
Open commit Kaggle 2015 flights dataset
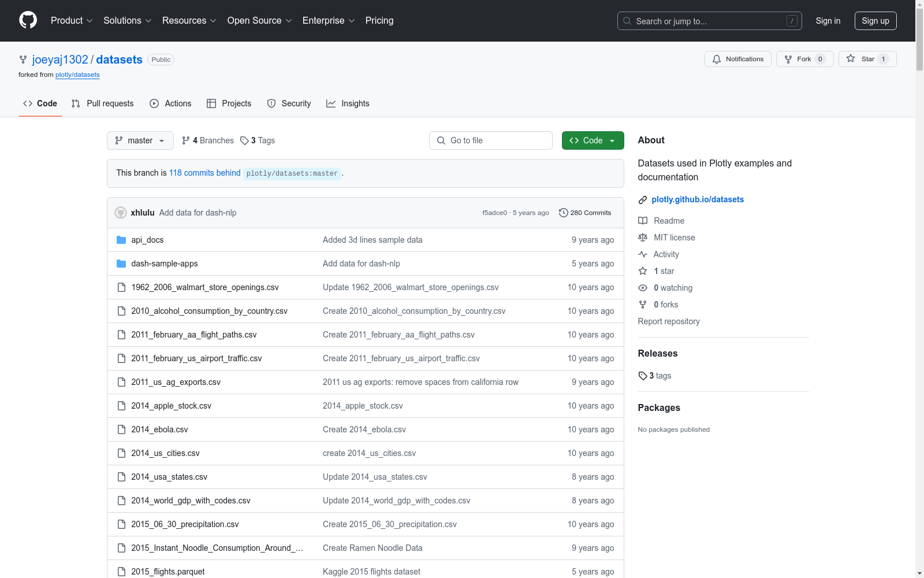(371, 572)
